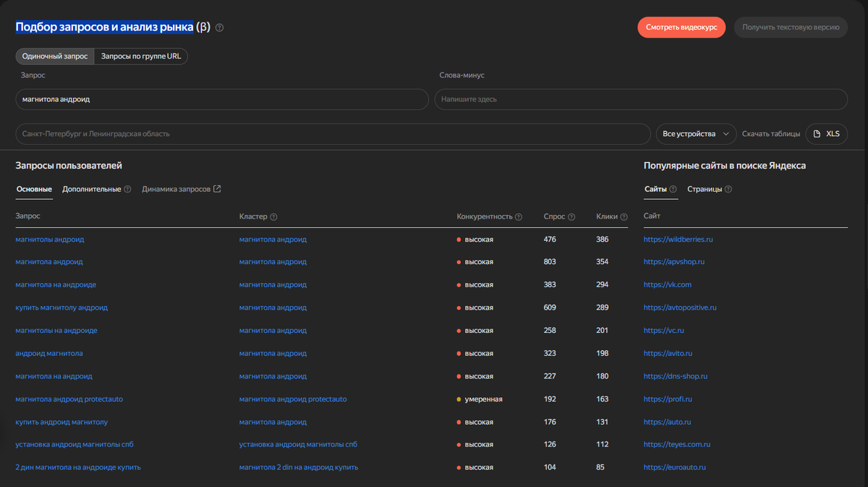Show help tooltip for Спрос column
Image resolution: width=868 pixels, height=487 pixels.
coord(571,216)
